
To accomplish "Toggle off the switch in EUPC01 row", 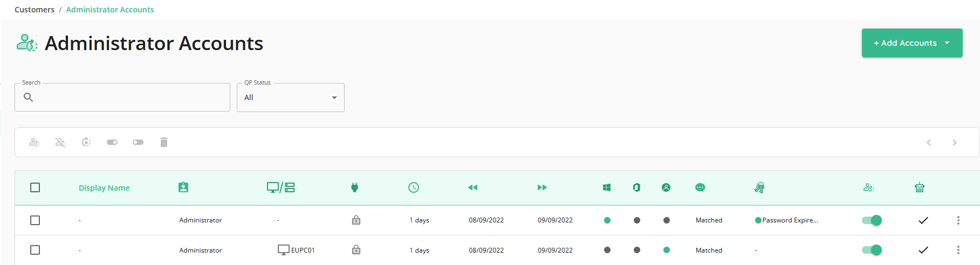I will [x=872, y=250].
